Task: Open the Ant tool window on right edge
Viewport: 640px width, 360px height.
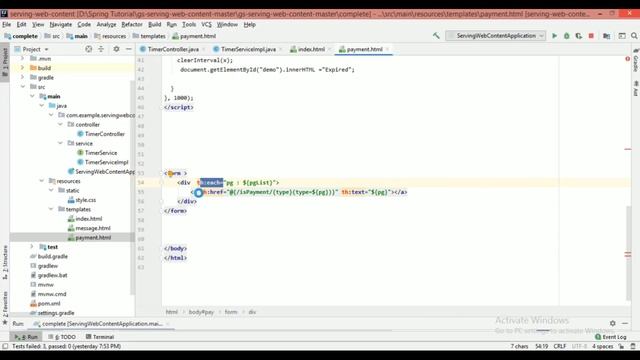Action: click(636, 89)
